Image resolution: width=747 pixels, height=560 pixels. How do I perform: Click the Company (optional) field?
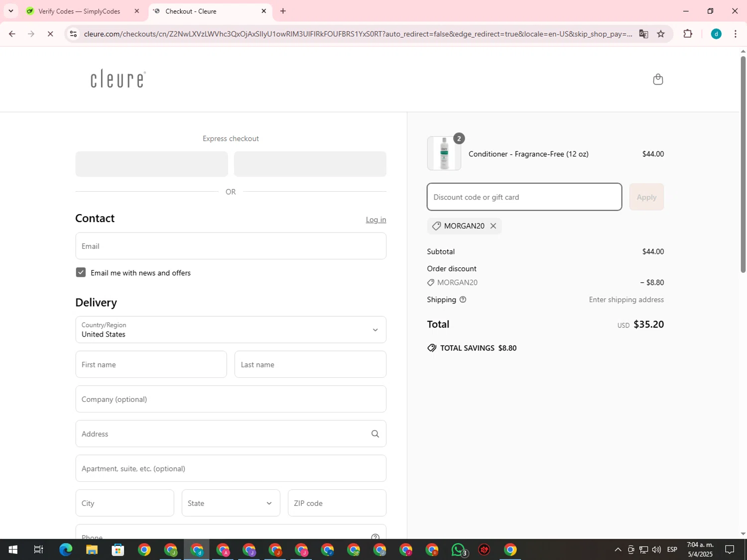(231, 399)
